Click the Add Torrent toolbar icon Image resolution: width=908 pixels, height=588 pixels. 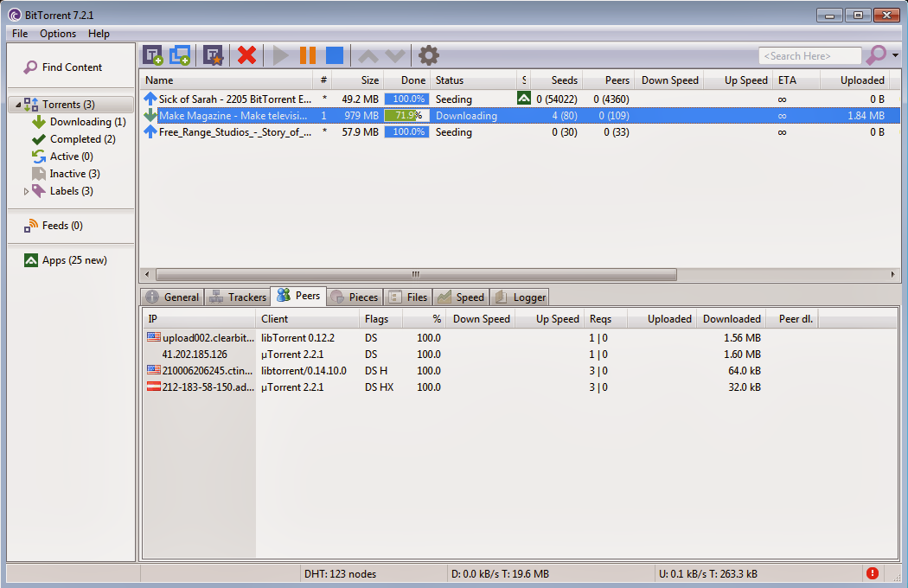(153, 55)
